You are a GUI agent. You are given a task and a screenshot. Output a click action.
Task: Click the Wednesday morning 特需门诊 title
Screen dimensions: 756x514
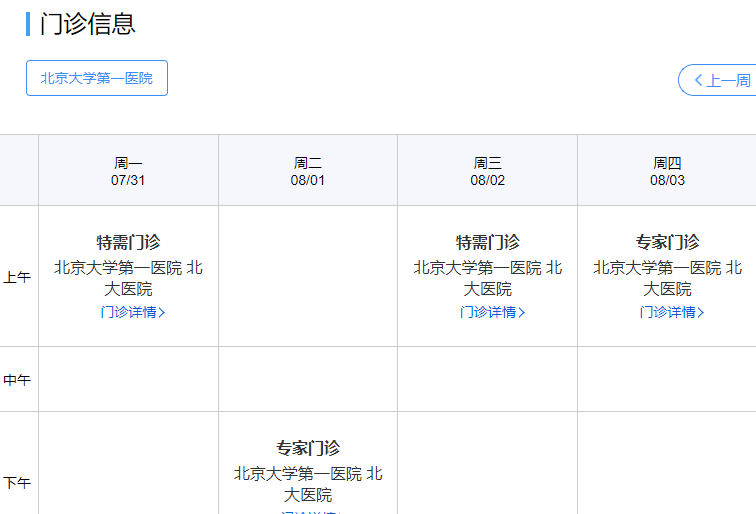pos(487,242)
